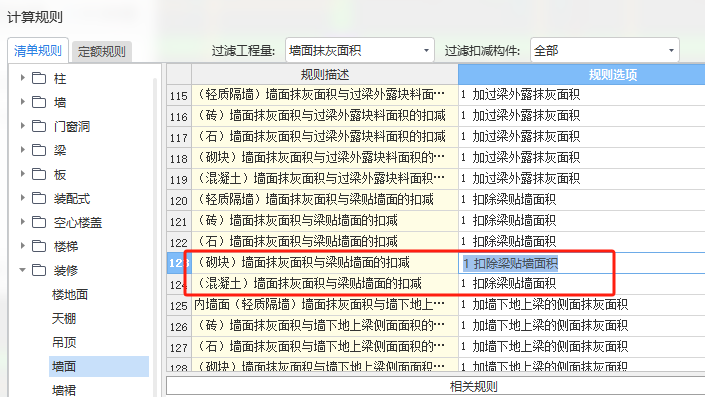Expand the 门窗洞 tree node arrow
705x397 pixels.
pyautogui.click(x=22, y=126)
